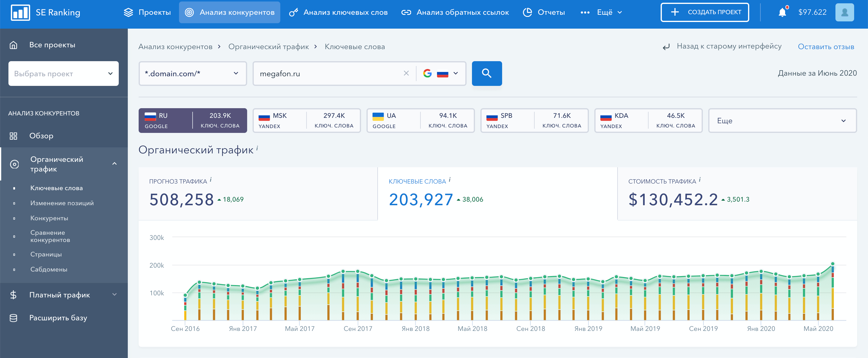868x358 pixels.
Task: Click the keyword analysis key icon
Action: click(294, 12)
